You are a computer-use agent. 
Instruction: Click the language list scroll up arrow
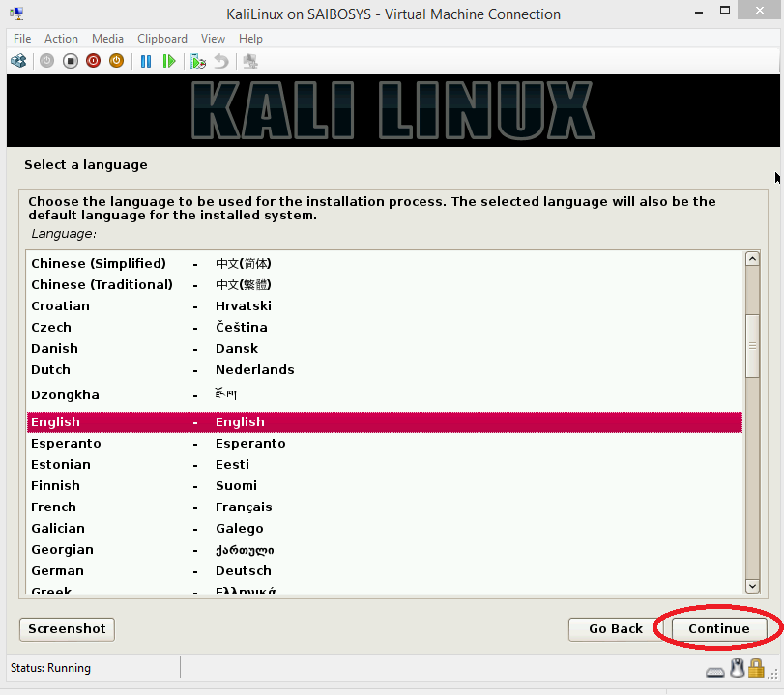(x=752, y=259)
